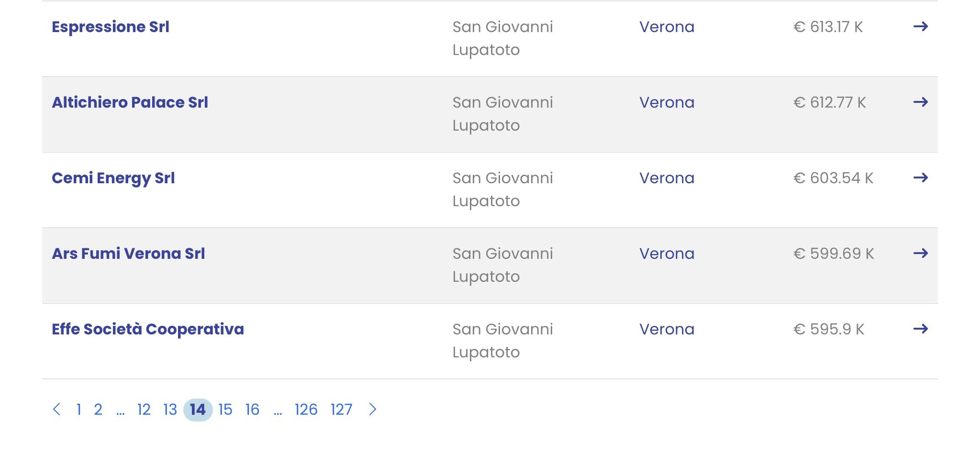This screenshot has height=455, width=980.
Task: Jump to page 126
Action: pos(306,410)
